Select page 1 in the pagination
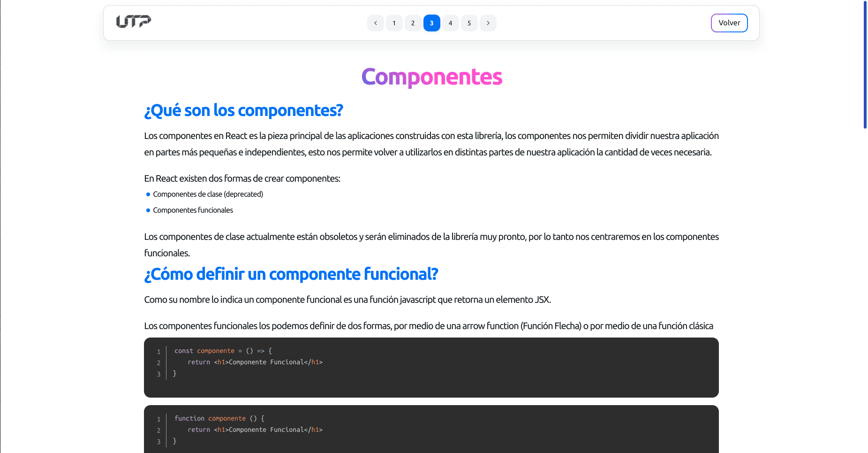868x453 pixels. pos(394,23)
